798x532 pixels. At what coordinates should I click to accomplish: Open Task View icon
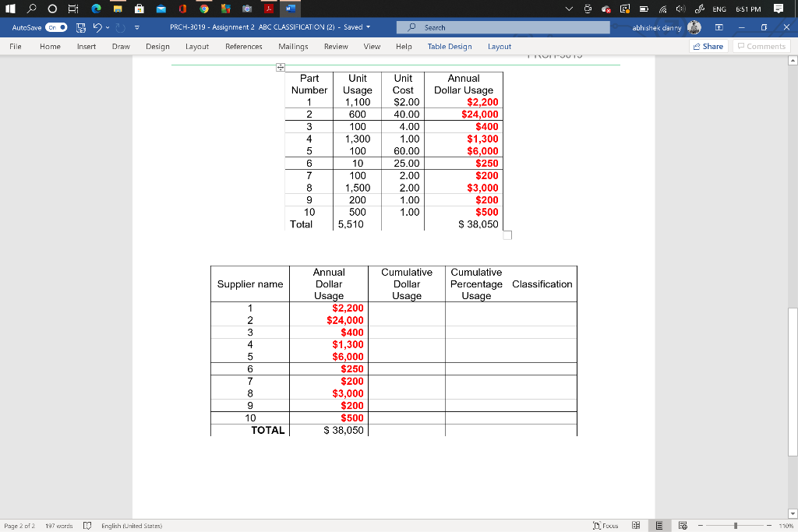click(73, 9)
